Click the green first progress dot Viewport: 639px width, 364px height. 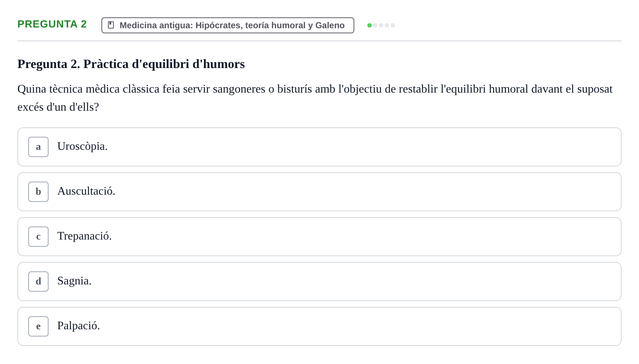(369, 25)
